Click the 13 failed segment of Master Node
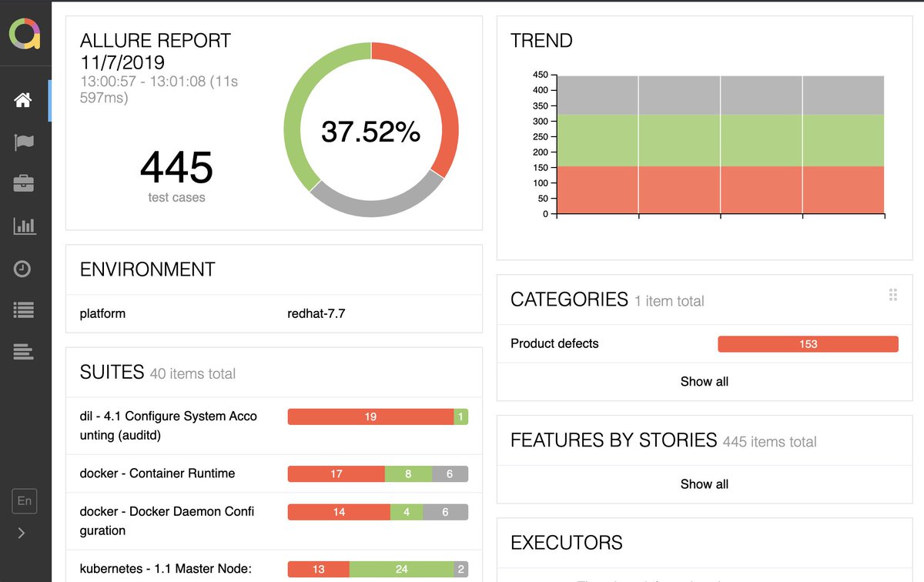Image resolution: width=924 pixels, height=582 pixels. pyautogui.click(x=318, y=570)
